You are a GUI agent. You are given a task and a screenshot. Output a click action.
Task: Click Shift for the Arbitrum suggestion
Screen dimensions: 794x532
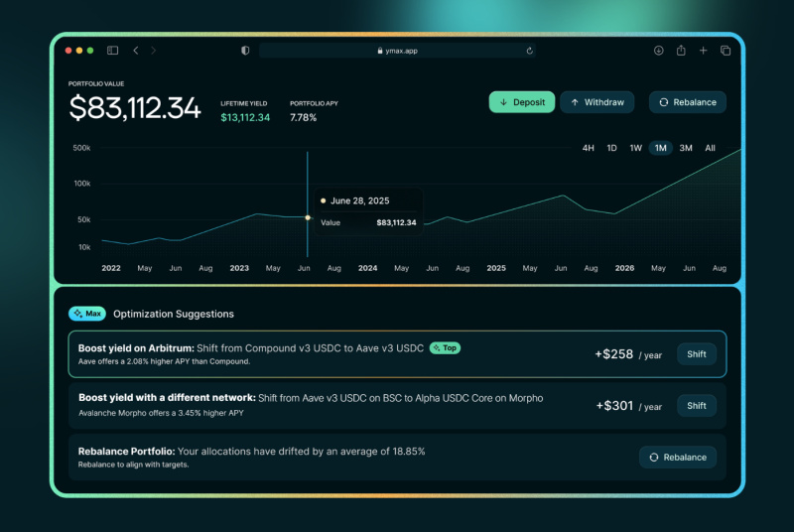(697, 354)
